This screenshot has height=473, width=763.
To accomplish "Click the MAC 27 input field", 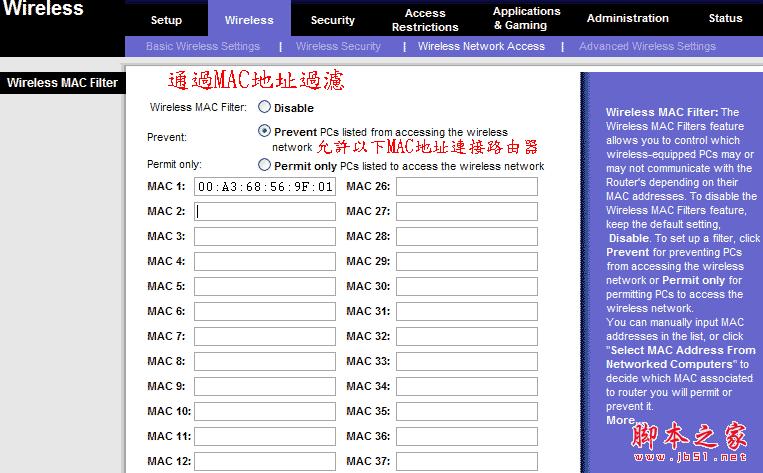I will pos(467,211).
